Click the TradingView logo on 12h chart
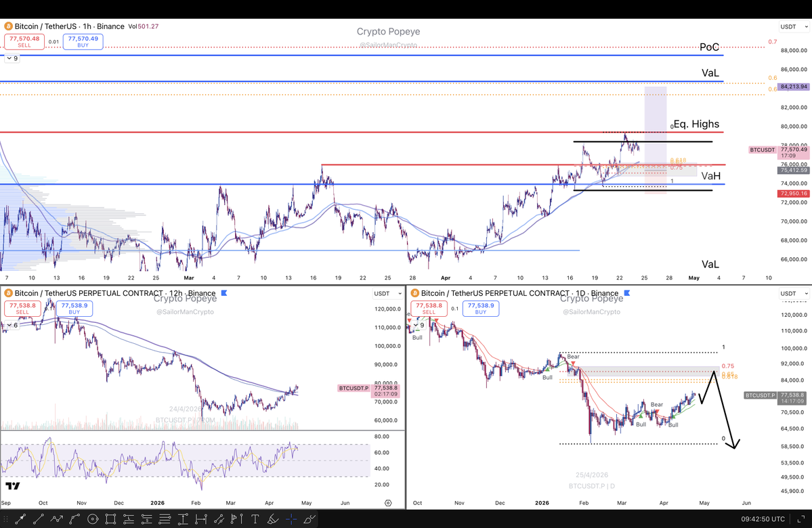 tap(12, 485)
